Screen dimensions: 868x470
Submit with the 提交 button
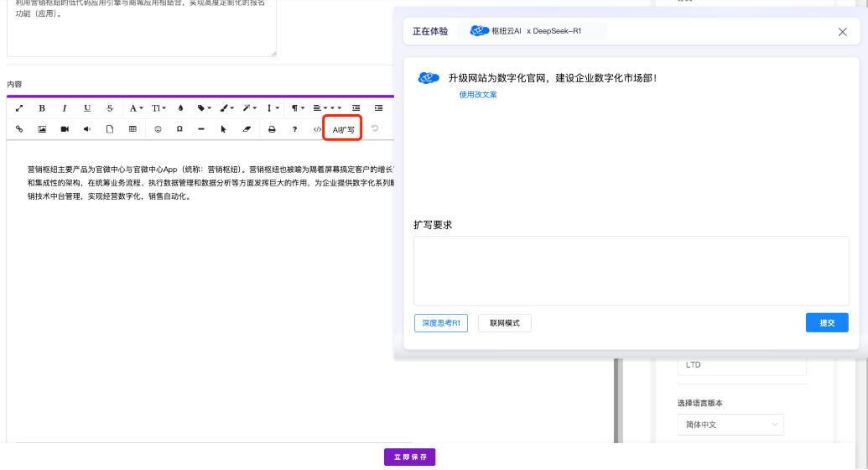pos(827,323)
